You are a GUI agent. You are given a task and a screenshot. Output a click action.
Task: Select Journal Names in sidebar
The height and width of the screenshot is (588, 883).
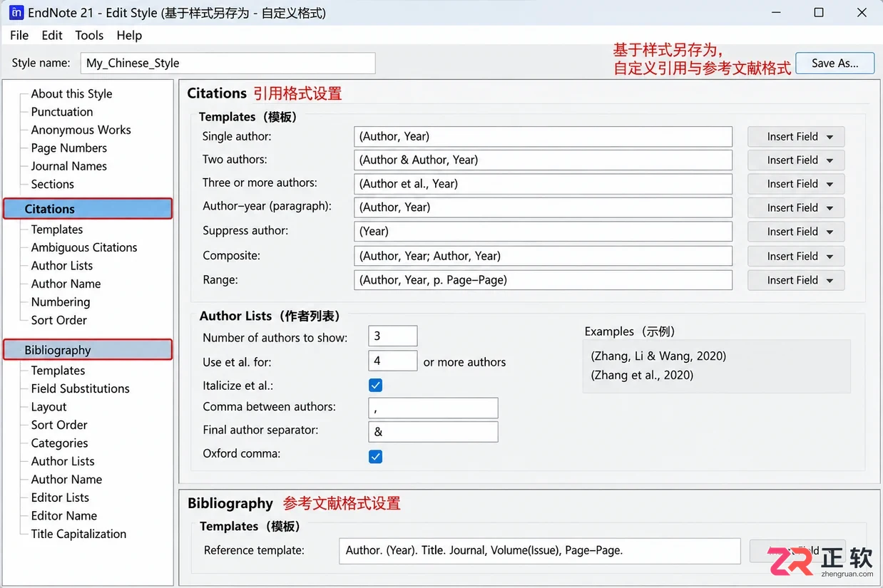(x=68, y=166)
